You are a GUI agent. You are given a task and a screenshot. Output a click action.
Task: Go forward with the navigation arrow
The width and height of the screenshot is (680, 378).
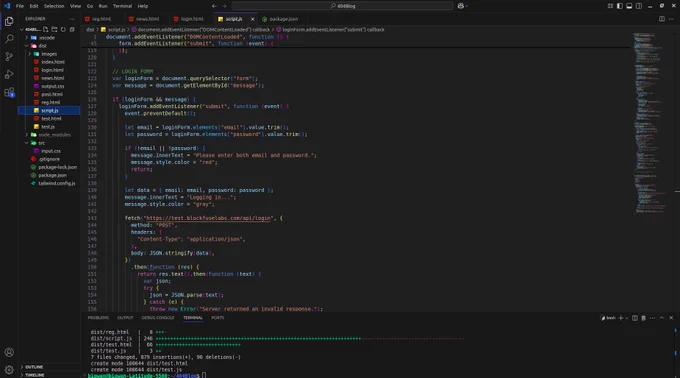224,6
